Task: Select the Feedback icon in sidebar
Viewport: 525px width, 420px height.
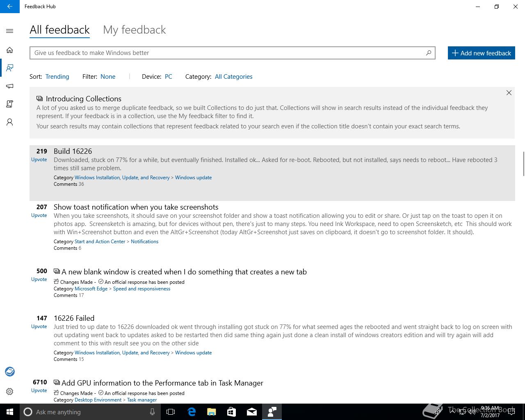Action: coord(10,68)
